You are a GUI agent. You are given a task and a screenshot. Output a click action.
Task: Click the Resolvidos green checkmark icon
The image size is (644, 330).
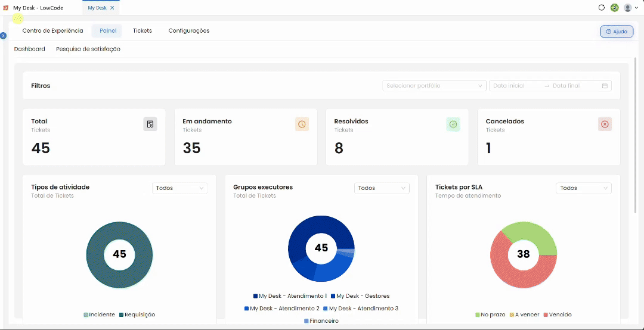[x=453, y=124]
